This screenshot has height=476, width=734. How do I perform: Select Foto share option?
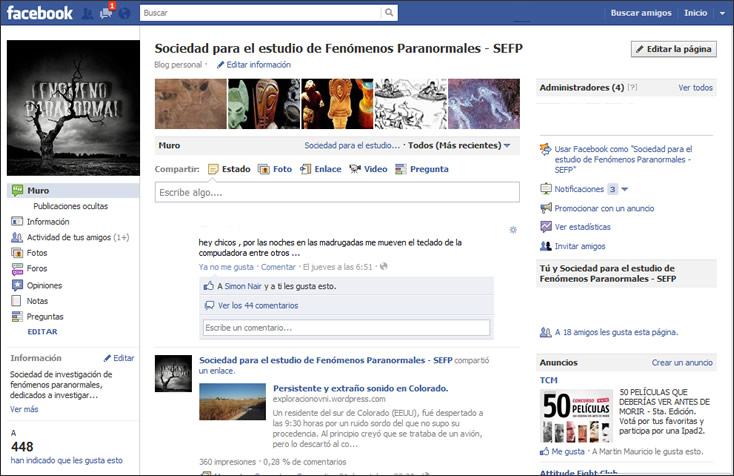275,169
